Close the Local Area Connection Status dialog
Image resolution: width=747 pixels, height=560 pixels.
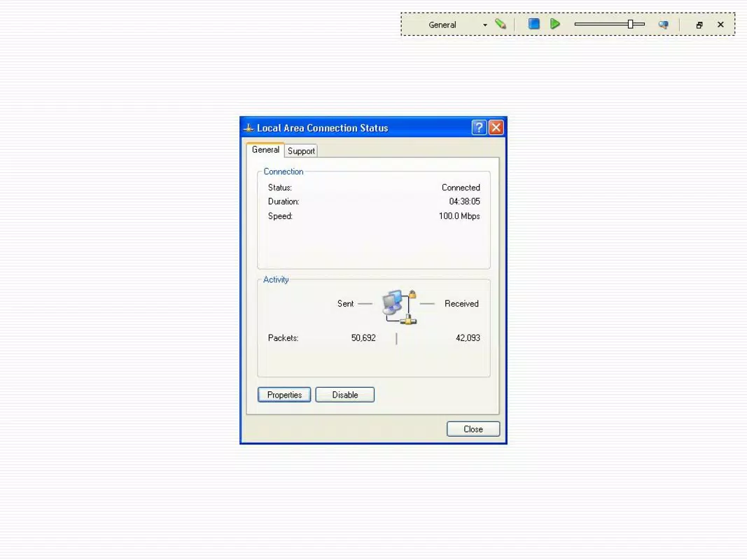tap(496, 127)
